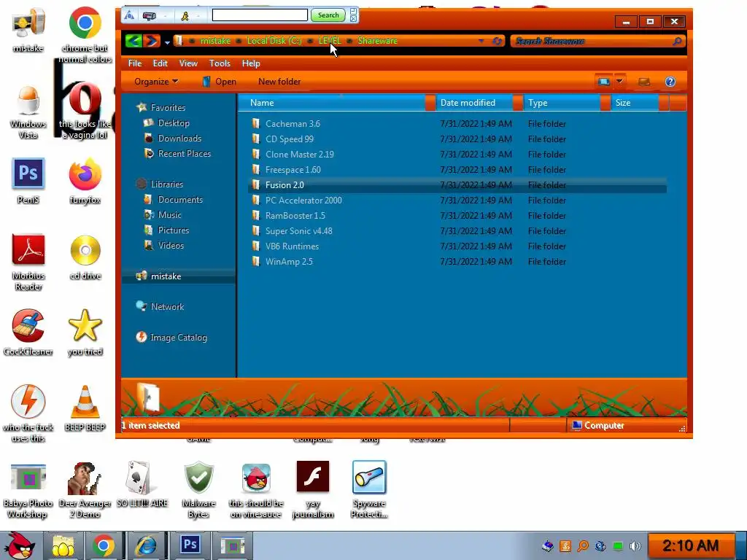Open the Angry Birds start button
The image size is (747, 560).
coord(19,545)
